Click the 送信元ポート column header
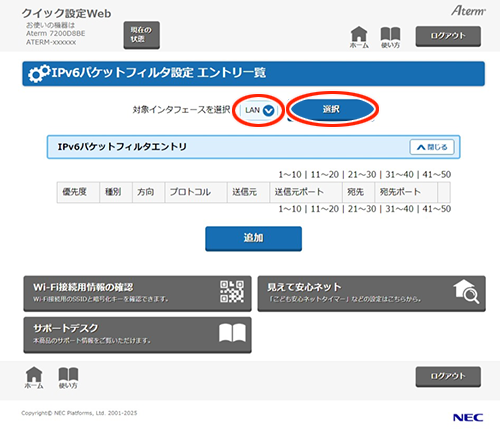The height and width of the screenshot is (429, 500). (306, 192)
